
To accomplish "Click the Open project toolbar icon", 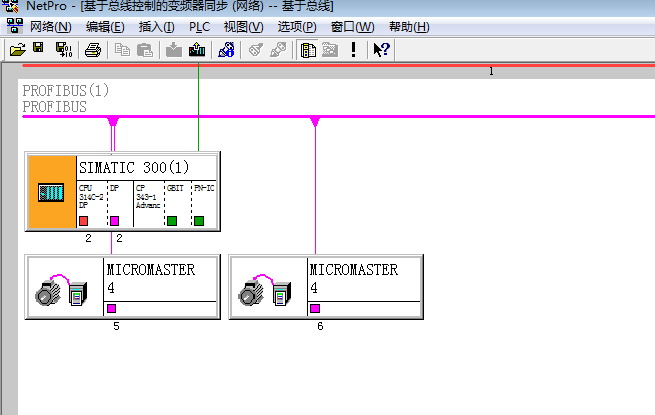I will [17, 49].
